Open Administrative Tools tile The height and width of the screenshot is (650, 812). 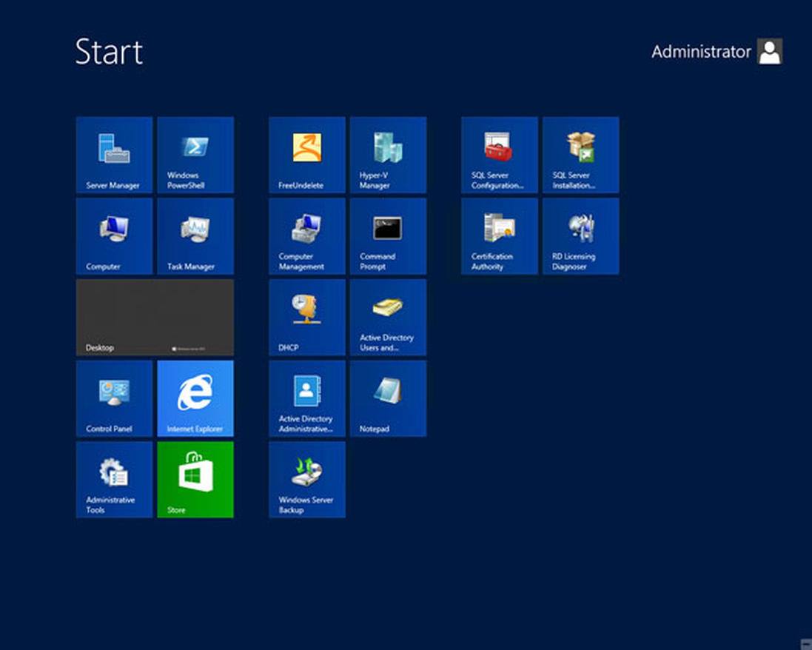(x=115, y=480)
